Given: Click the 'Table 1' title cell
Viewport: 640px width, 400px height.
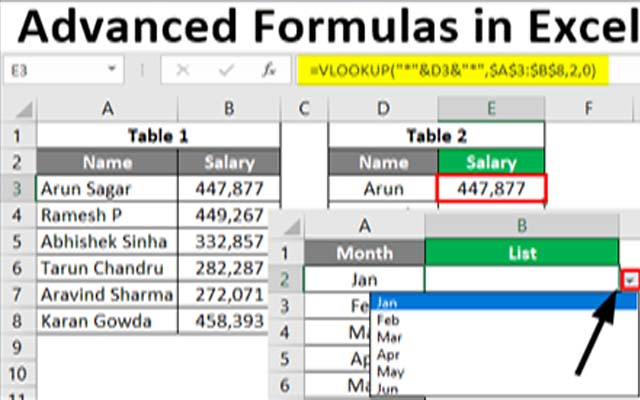Looking at the screenshot, I should click(x=158, y=136).
